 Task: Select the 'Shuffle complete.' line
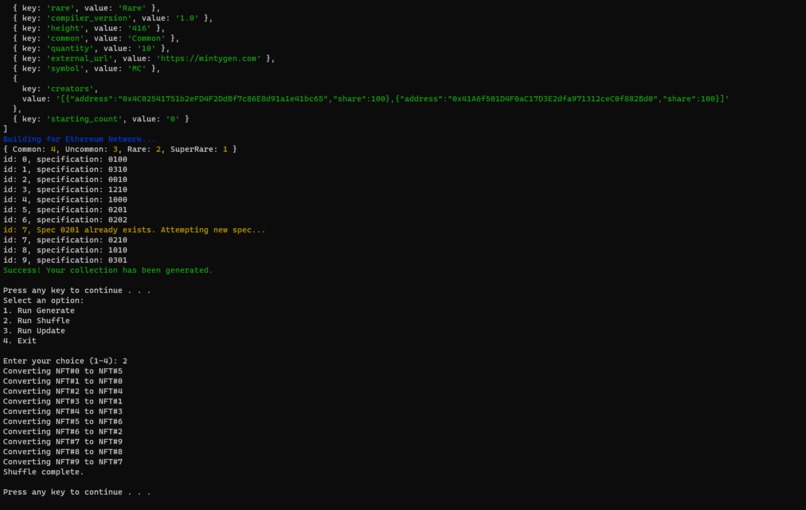[43, 471]
